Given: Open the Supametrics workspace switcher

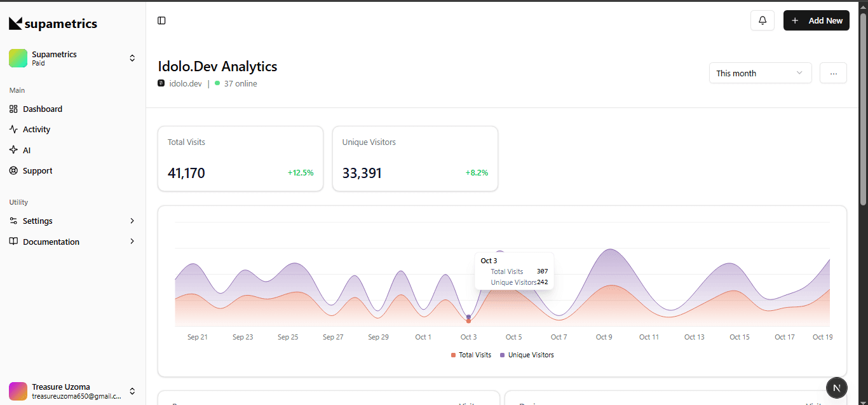Looking at the screenshot, I should [132, 58].
